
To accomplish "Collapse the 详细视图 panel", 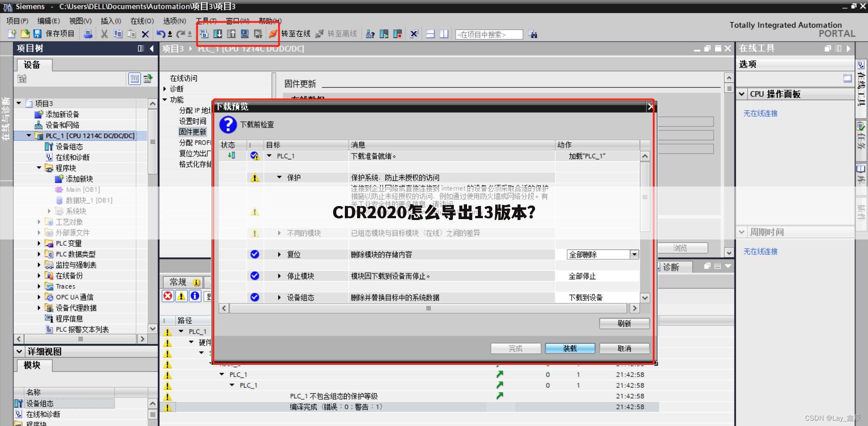I will [19, 351].
